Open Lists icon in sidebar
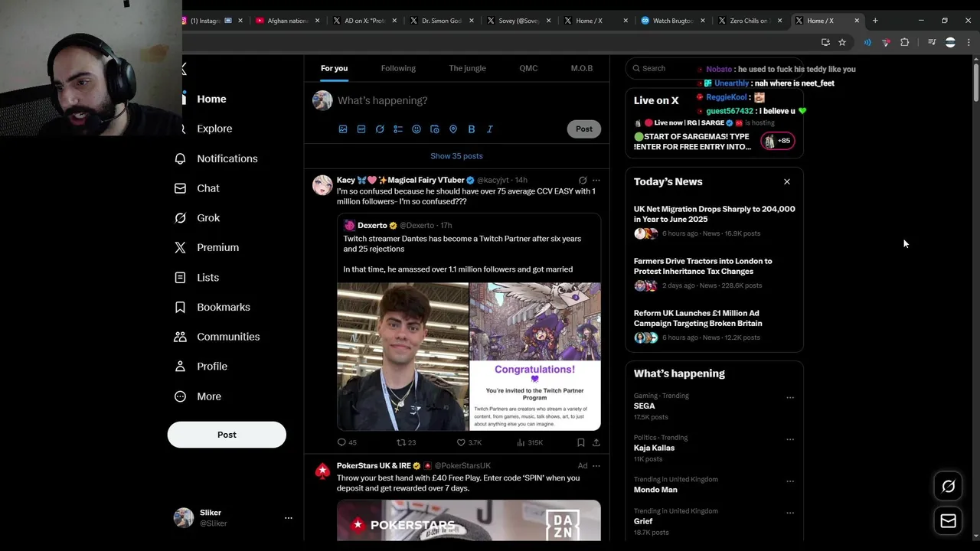Image resolution: width=980 pixels, height=551 pixels. tap(180, 277)
